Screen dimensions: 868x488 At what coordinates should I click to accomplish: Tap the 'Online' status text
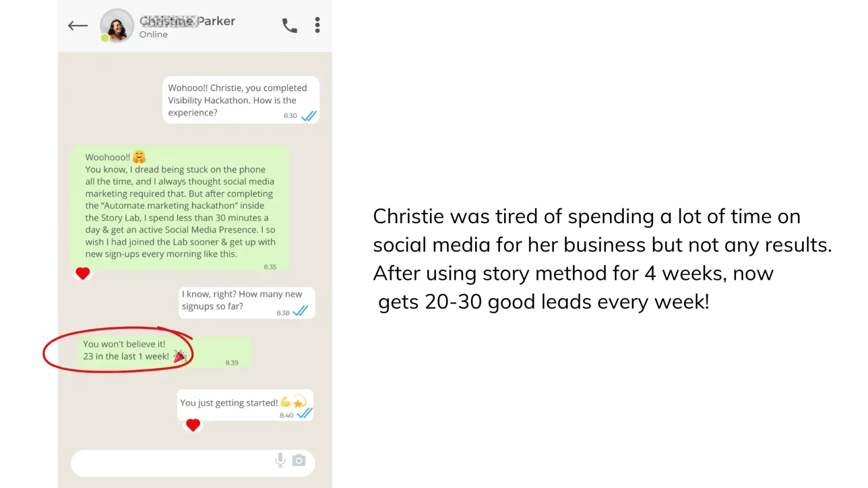[x=153, y=35]
